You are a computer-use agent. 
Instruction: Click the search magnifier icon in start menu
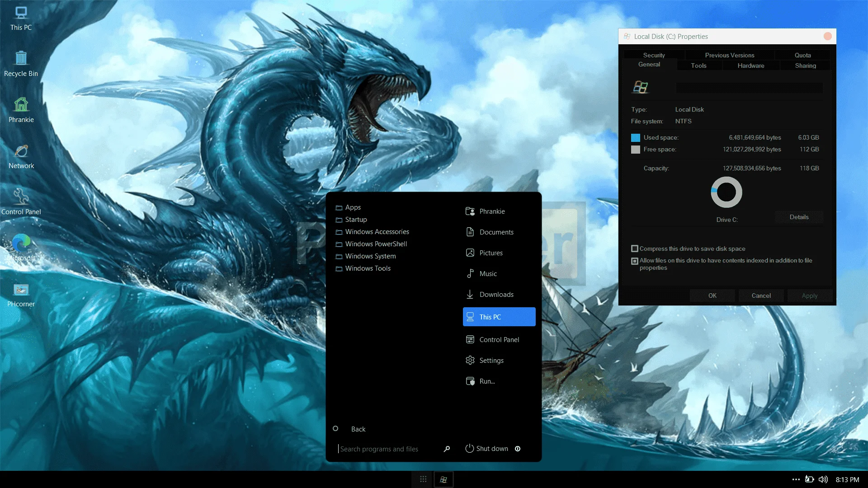pos(447,449)
